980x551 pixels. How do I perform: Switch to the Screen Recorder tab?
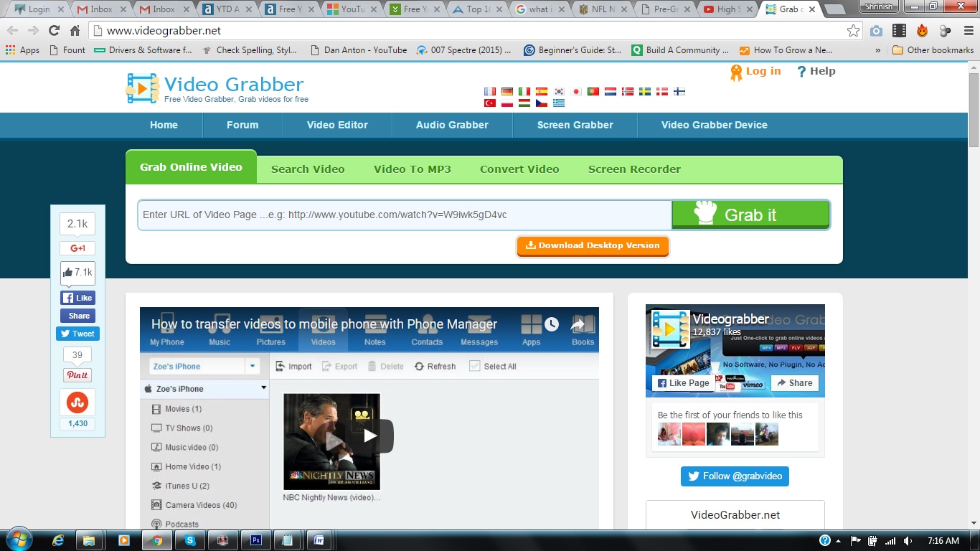click(x=634, y=169)
